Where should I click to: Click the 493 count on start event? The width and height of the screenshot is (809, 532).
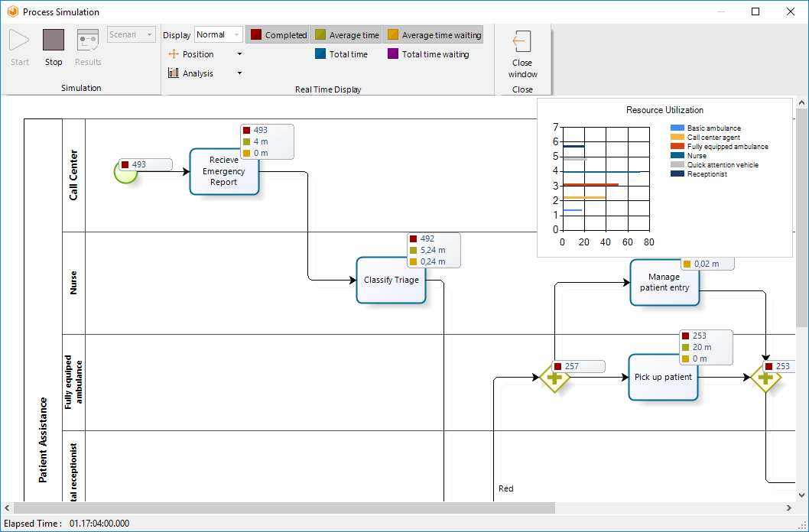(x=139, y=164)
